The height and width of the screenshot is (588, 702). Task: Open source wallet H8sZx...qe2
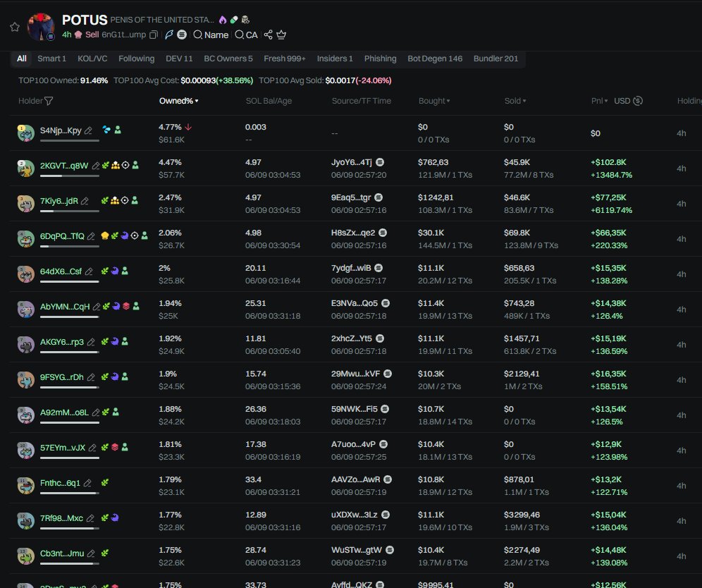[353, 233]
